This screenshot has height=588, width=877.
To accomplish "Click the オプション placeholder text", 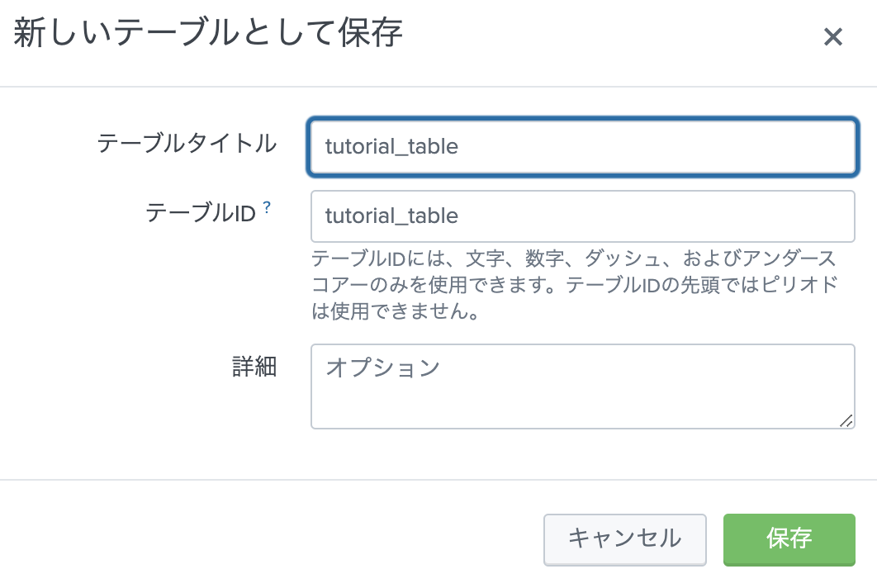I will point(382,367).
